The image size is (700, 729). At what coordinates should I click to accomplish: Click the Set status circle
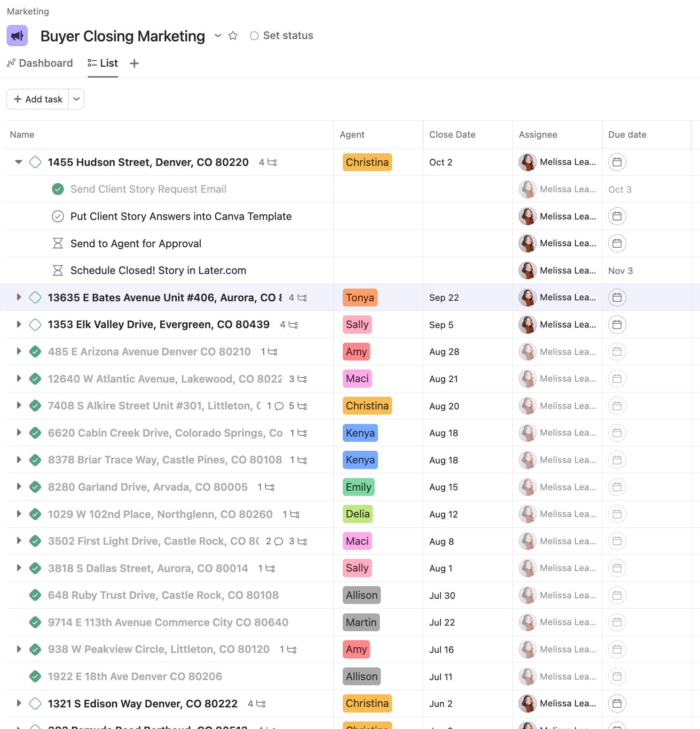coord(254,35)
